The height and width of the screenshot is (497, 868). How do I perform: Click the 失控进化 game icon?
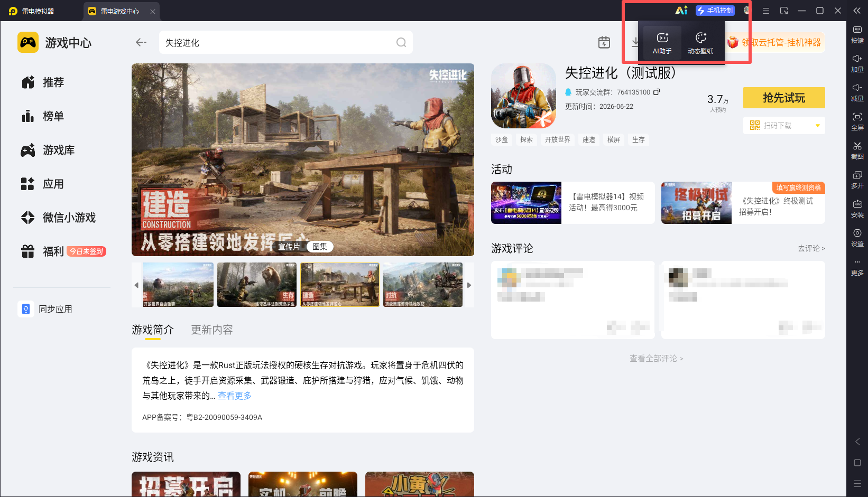coord(523,96)
